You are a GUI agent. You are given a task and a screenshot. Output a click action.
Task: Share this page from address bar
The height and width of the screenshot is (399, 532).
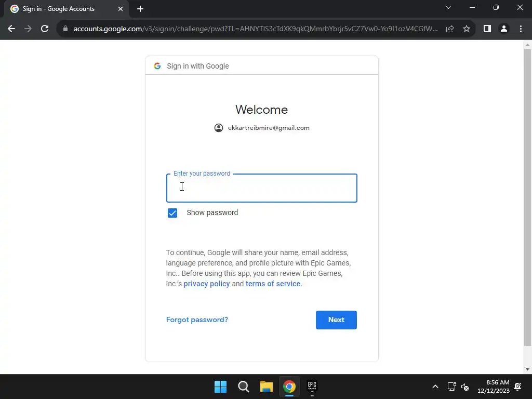point(450,29)
